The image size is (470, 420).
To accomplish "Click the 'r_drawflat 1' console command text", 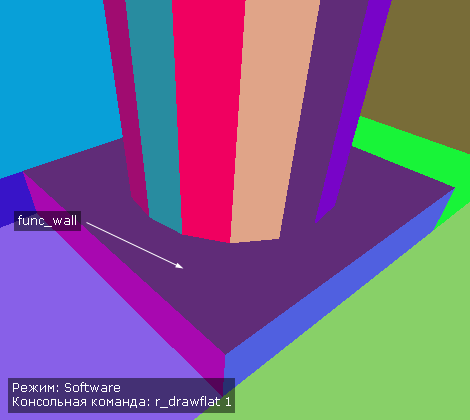I will pyautogui.click(x=193, y=402).
